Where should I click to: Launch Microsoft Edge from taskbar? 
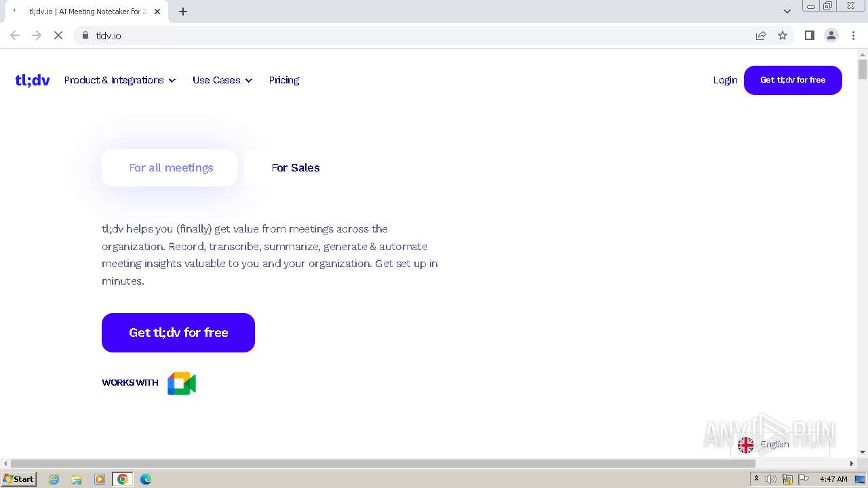click(146, 479)
